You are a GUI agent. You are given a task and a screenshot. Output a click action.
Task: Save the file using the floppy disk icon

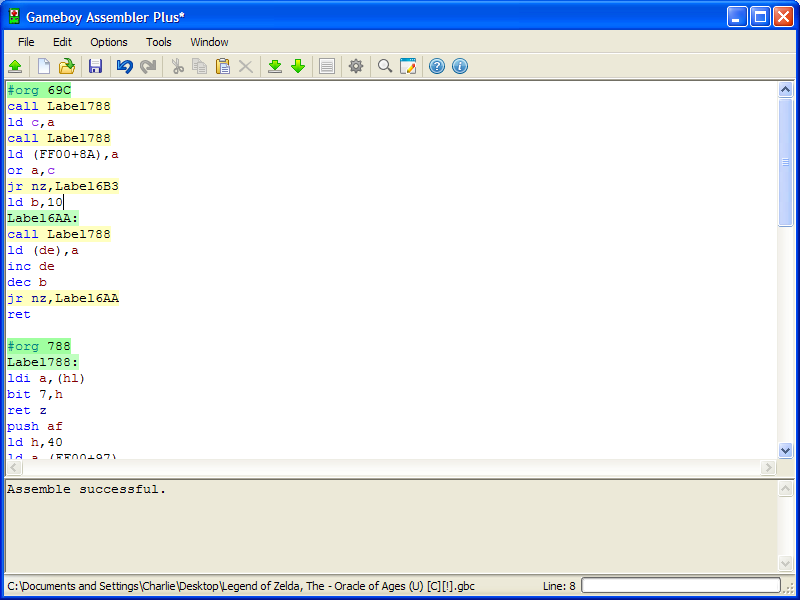tap(96, 67)
